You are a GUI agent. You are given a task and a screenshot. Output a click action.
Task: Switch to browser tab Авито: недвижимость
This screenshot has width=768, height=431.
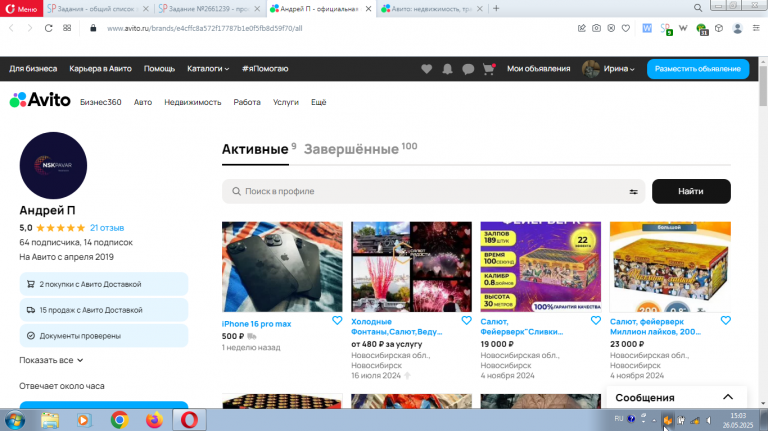(x=432, y=9)
